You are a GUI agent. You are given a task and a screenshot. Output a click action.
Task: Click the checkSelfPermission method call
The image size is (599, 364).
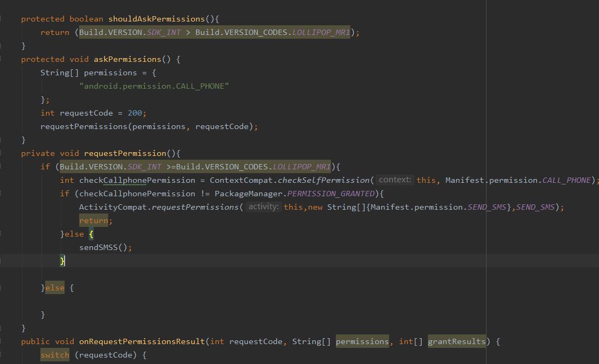coord(323,180)
